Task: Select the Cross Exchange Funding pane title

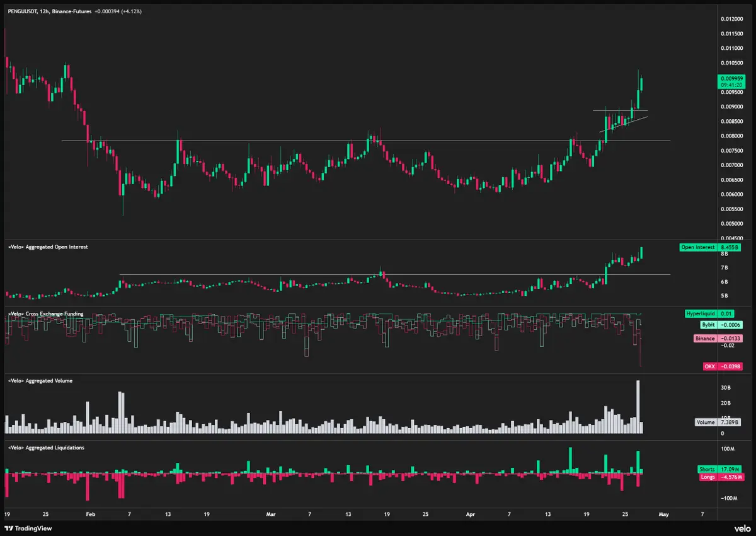Action: coord(46,313)
